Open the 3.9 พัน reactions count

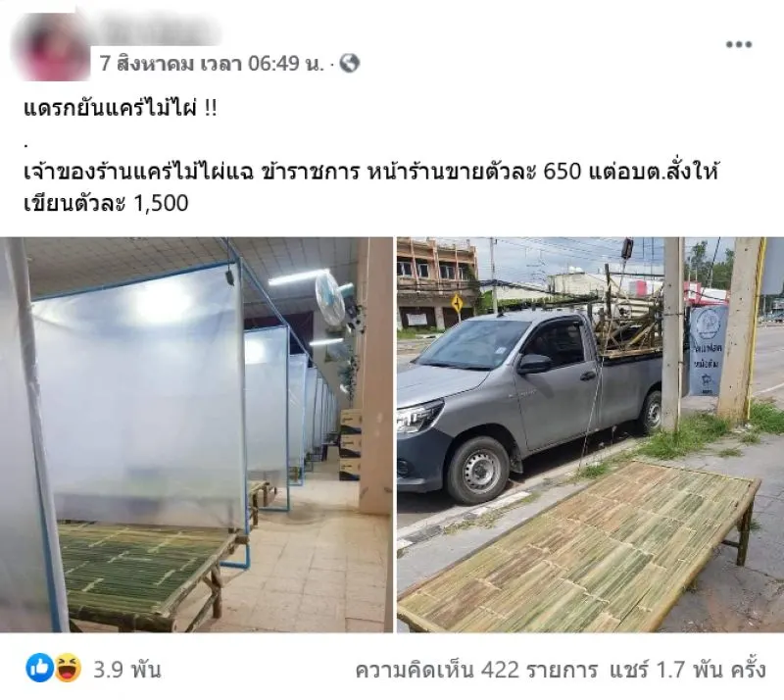coord(126,669)
